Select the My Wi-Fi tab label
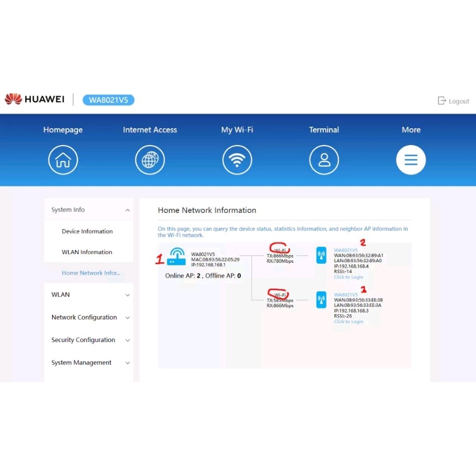This screenshot has width=476, height=476. point(237,130)
